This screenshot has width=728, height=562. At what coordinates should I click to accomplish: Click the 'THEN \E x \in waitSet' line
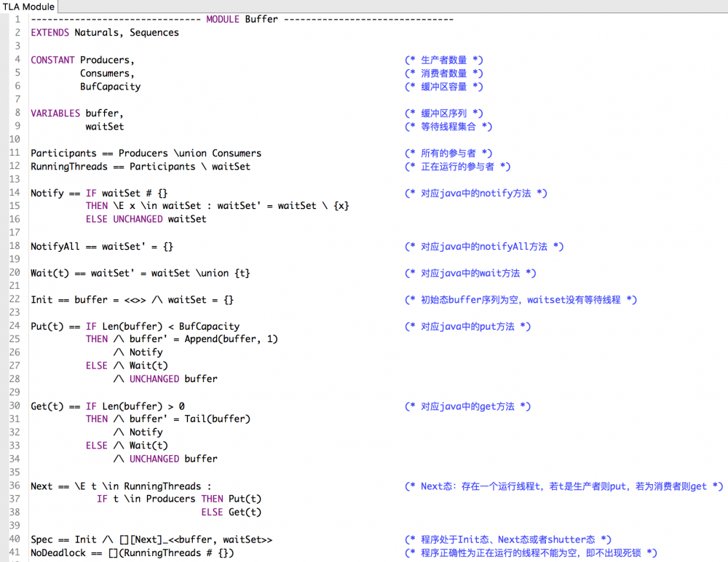tap(217, 206)
